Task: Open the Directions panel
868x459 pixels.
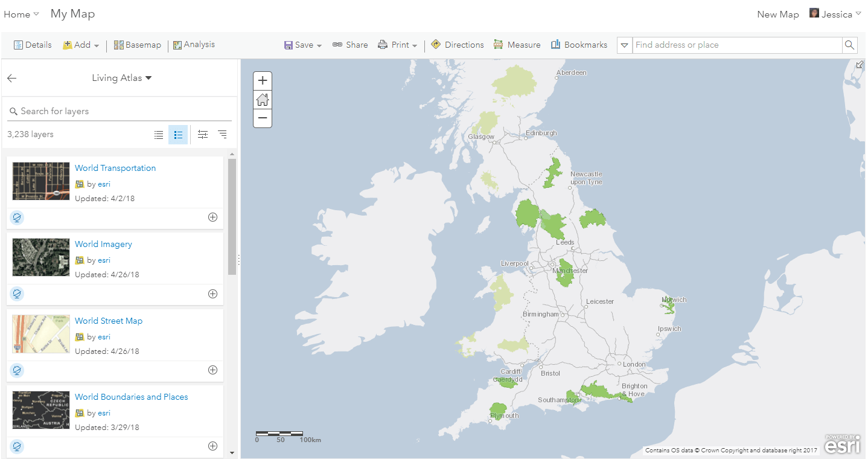Action: click(x=457, y=45)
